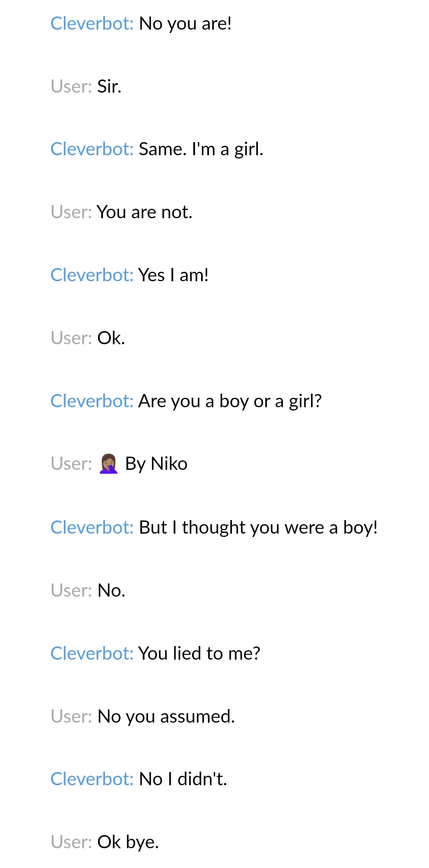Click the "No you are!" message text
This screenshot has height=868, width=429.
click(185, 23)
